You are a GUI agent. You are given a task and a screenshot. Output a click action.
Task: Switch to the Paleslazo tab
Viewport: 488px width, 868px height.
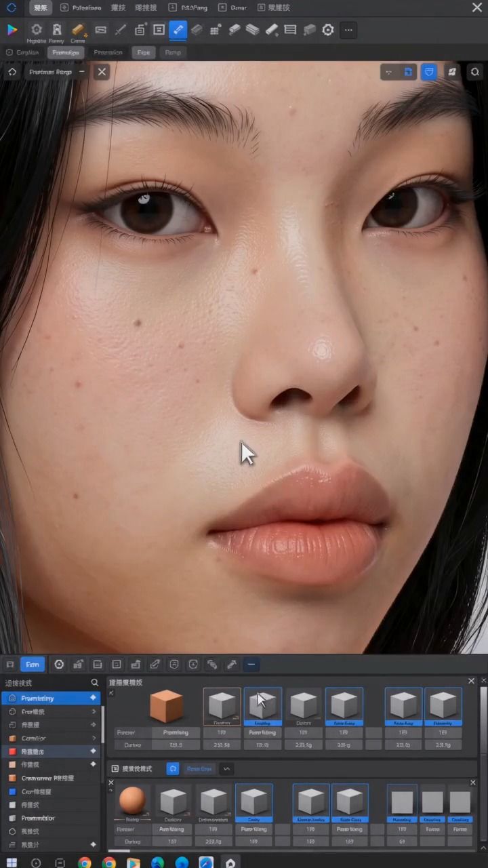[x=81, y=7]
